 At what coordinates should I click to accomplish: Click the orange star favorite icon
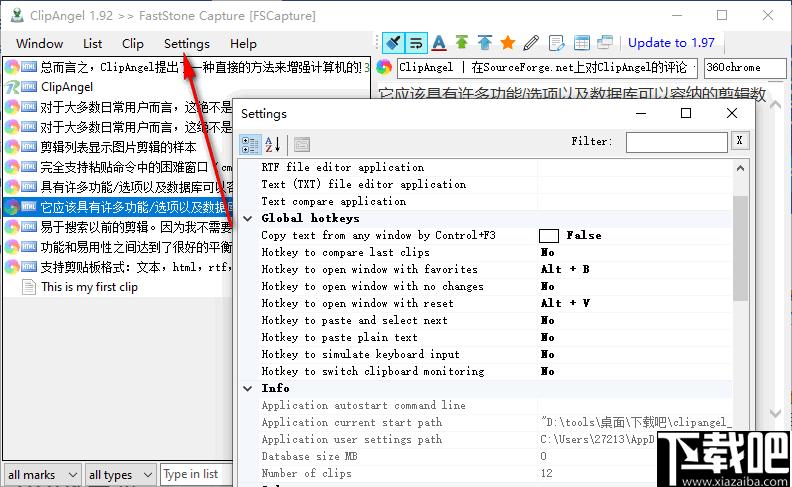(x=508, y=43)
